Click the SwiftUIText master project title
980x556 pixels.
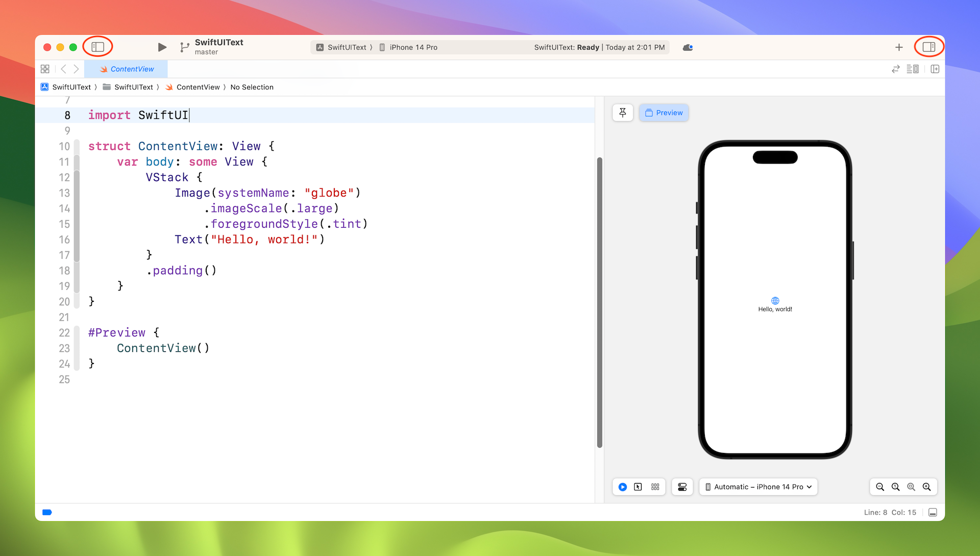tap(219, 46)
